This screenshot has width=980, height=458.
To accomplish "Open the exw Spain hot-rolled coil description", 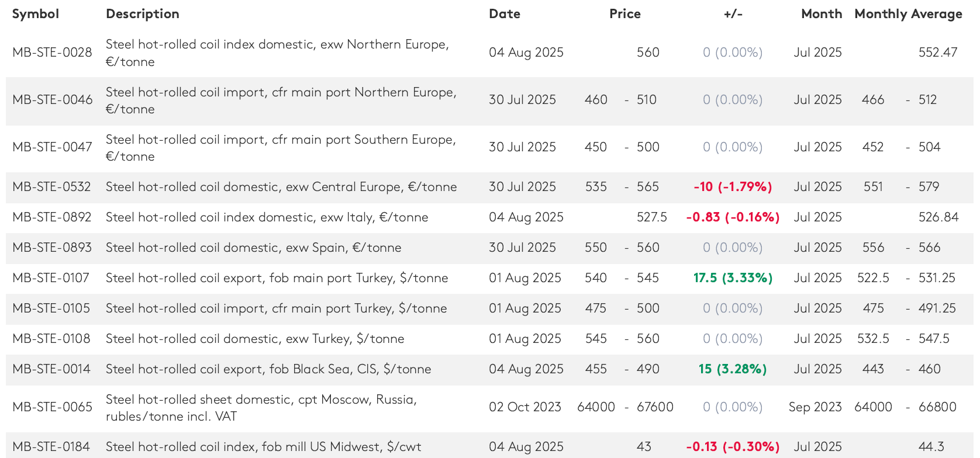I will click(x=253, y=248).
